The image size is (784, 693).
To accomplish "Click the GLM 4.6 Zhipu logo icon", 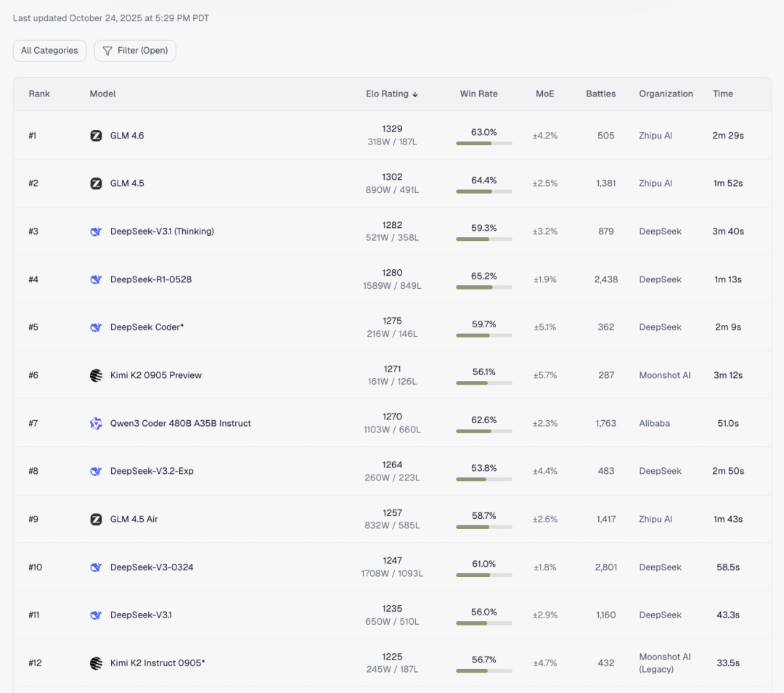I will (x=96, y=136).
